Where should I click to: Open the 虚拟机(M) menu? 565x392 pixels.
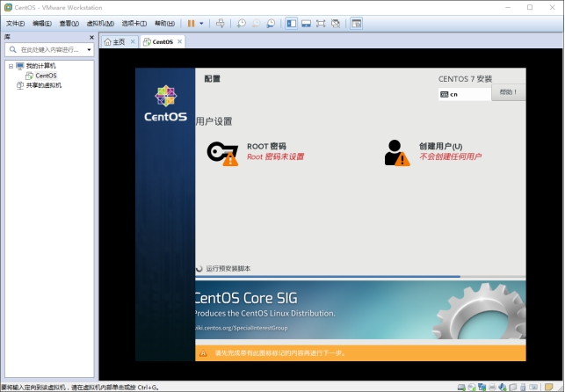pos(100,24)
